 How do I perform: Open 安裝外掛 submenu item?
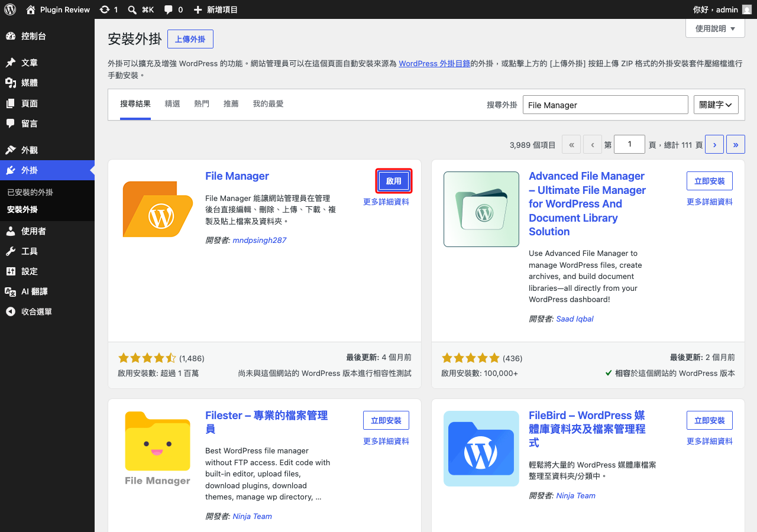(x=22, y=210)
